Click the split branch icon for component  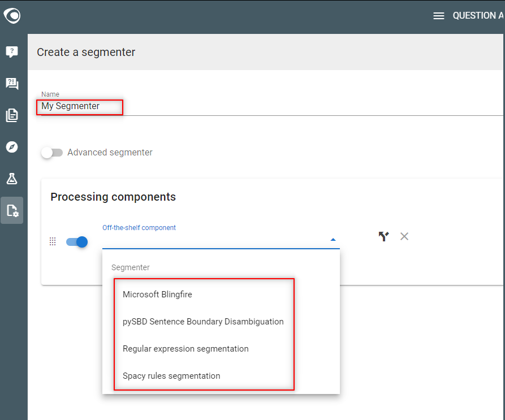383,236
